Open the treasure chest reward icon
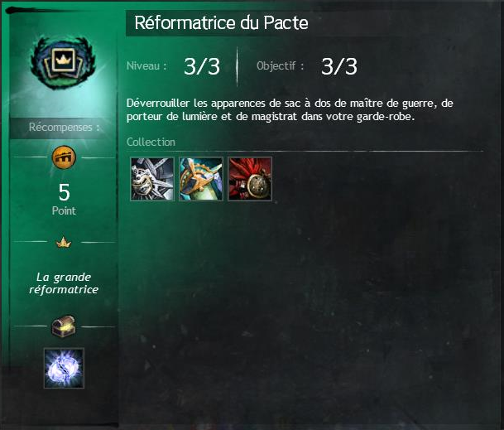The height and width of the screenshot is (430, 504). [64, 326]
